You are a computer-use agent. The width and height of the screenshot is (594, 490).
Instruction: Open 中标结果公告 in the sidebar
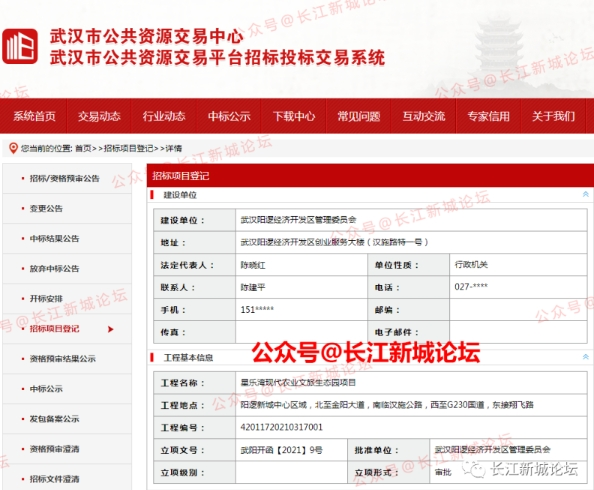pyautogui.click(x=55, y=239)
